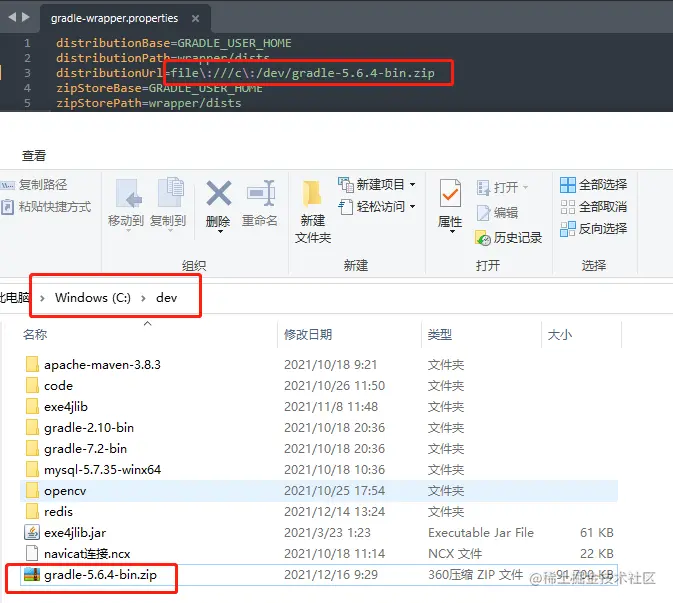673x603 pixels.
Task: Select the mysql-5.7.35-winx64 folder icon
Action: pos(32,470)
